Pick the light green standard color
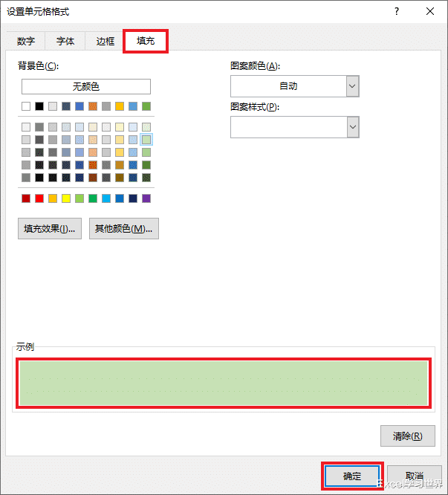Image resolution: width=448 pixels, height=495 pixels. pos(79,198)
